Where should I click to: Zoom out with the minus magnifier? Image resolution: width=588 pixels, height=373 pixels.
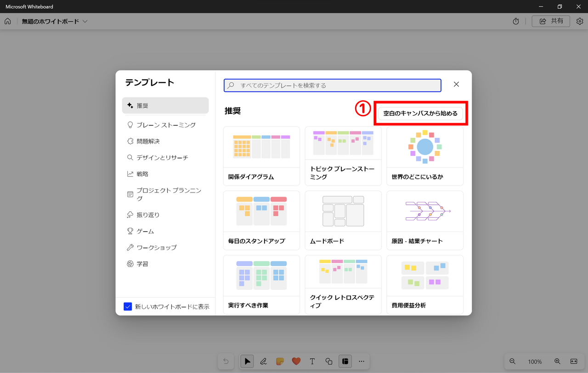513,362
